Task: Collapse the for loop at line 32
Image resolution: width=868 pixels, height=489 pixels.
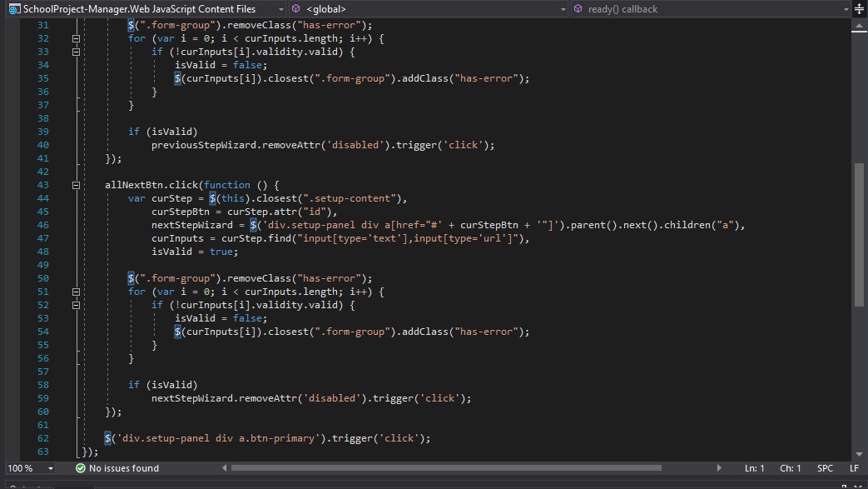Action: [76, 39]
